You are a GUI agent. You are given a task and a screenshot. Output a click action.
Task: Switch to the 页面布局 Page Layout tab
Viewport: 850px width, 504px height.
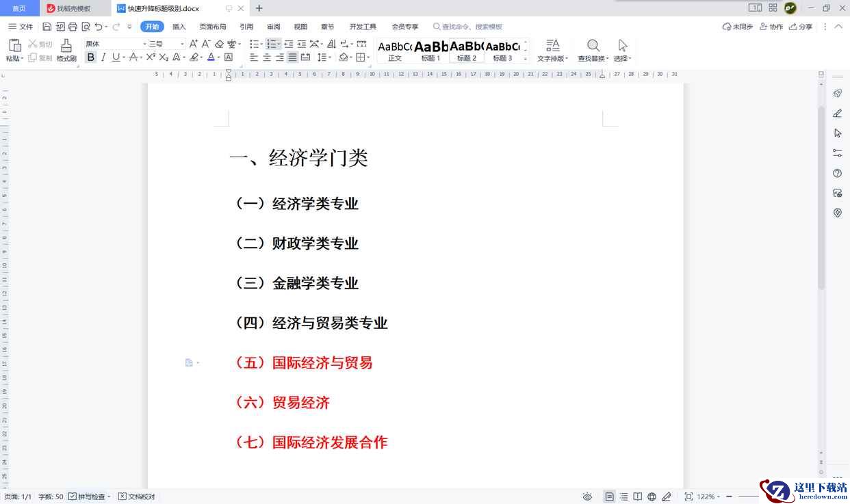213,27
